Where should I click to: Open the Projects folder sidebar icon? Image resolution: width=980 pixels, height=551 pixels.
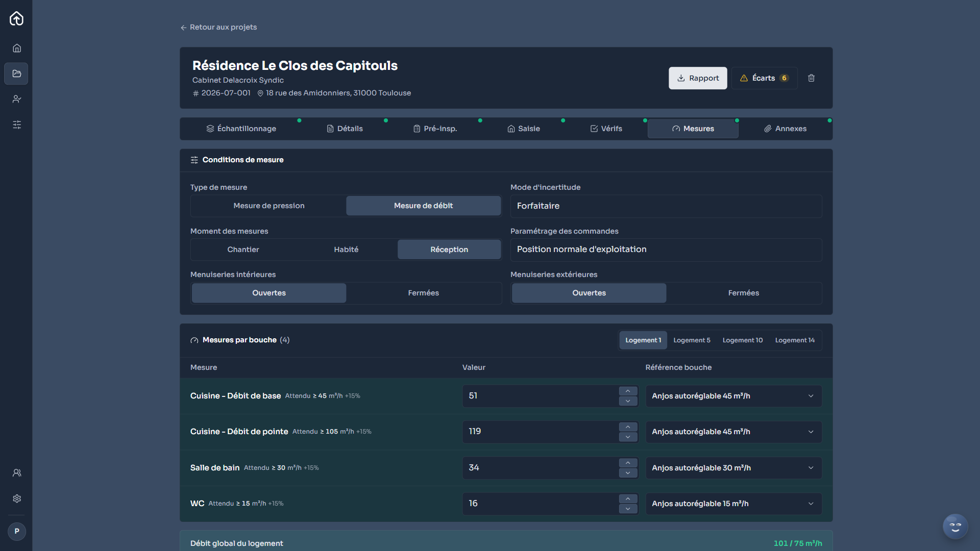16,73
